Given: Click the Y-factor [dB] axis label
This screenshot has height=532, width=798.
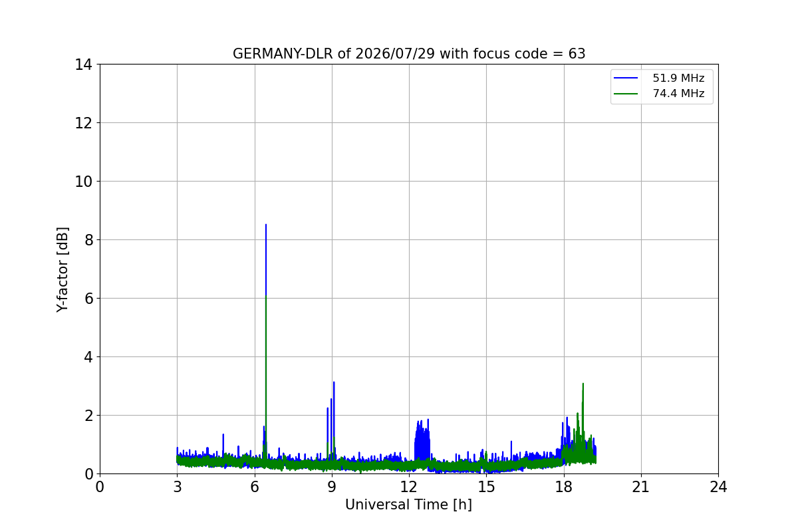Looking at the screenshot, I should pyautogui.click(x=63, y=269).
